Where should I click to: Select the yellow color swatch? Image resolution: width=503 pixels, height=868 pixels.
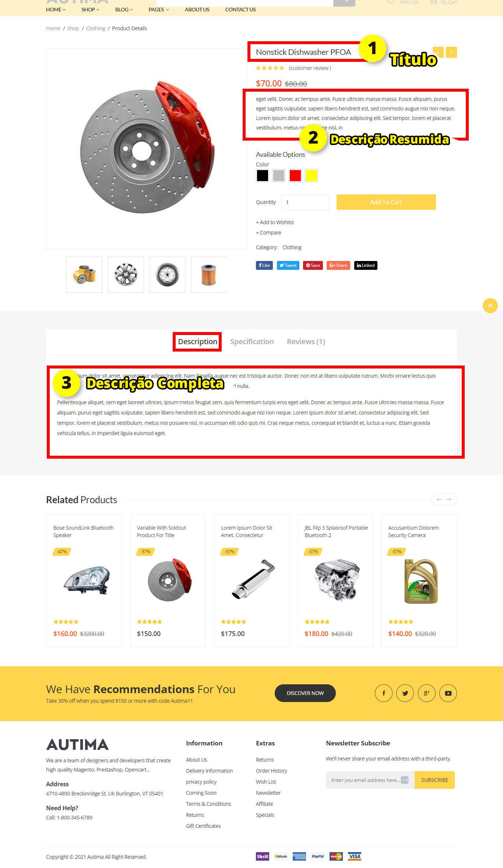coord(312,176)
